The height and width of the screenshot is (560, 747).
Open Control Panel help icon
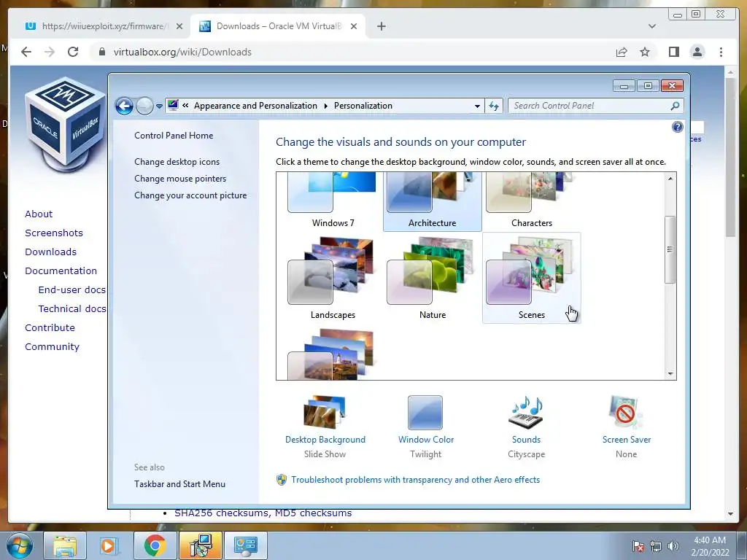click(678, 127)
